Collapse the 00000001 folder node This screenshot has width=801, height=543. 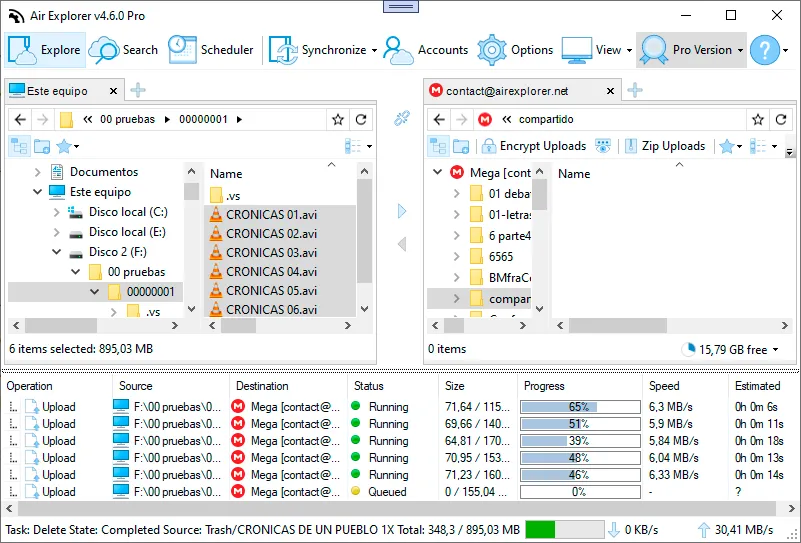coord(95,292)
